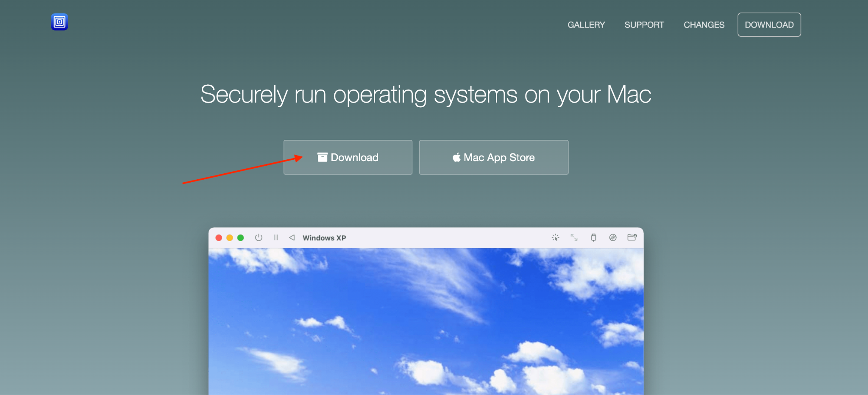Zoom the VM window with green traffic light
The width and height of the screenshot is (868, 395).
(x=240, y=238)
